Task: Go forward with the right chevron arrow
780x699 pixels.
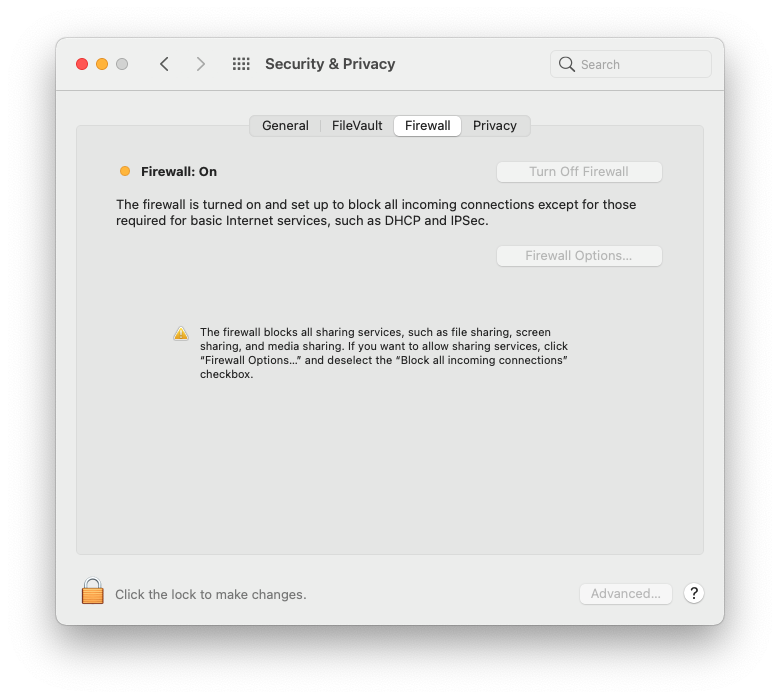Action: [200, 64]
